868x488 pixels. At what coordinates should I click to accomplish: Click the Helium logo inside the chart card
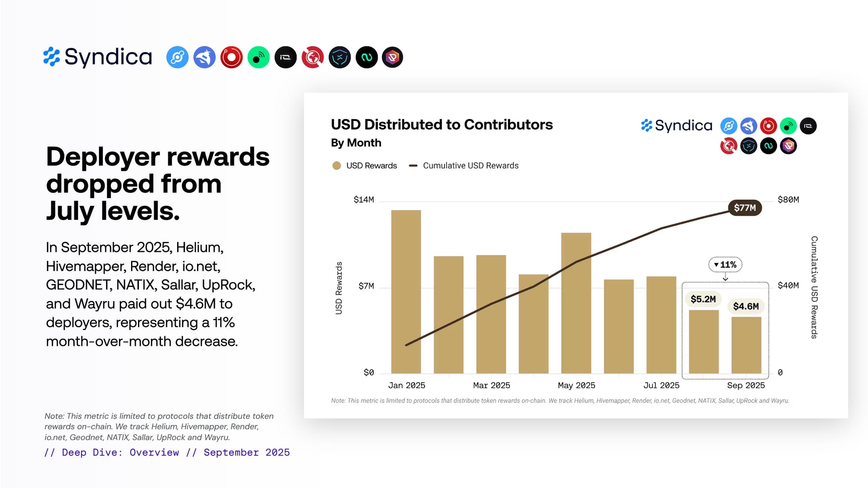click(x=729, y=126)
